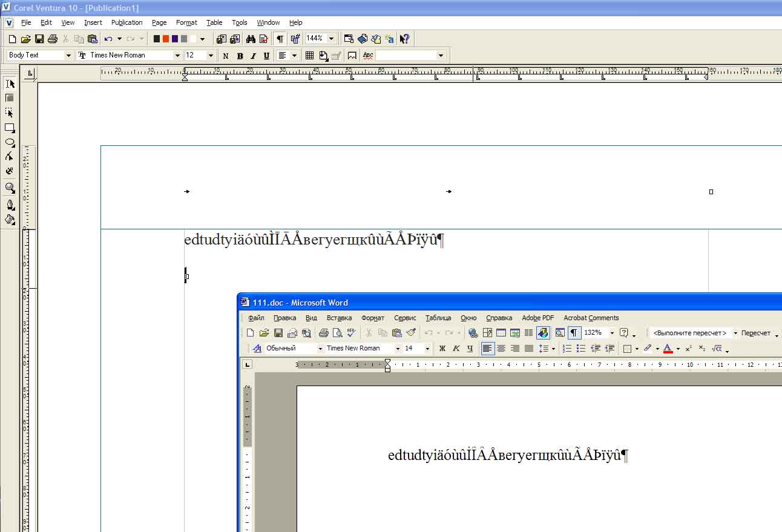Click the Undo arrow in Ventura toolbar
The width and height of the screenshot is (782, 532).
click(x=108, y=39)
